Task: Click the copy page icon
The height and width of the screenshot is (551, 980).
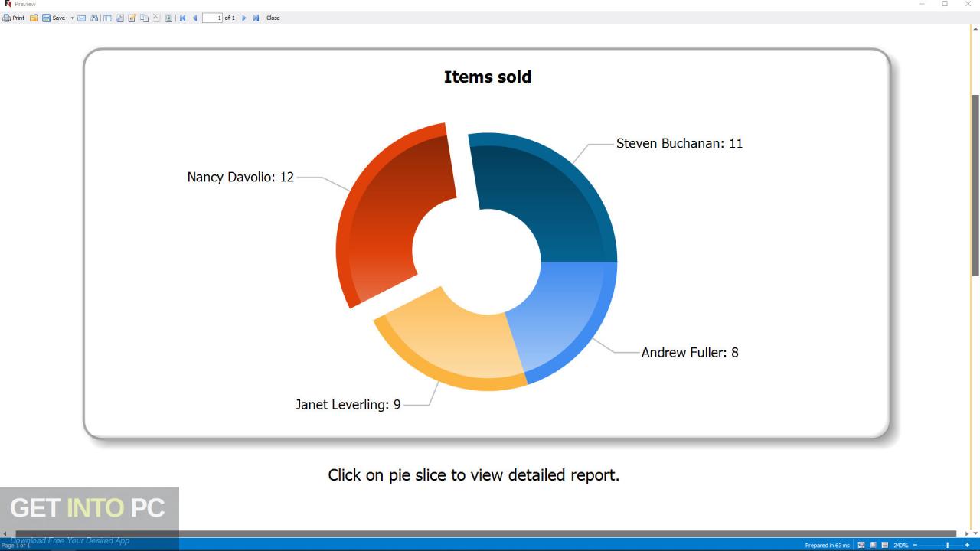Action: (x=144, y=18)
